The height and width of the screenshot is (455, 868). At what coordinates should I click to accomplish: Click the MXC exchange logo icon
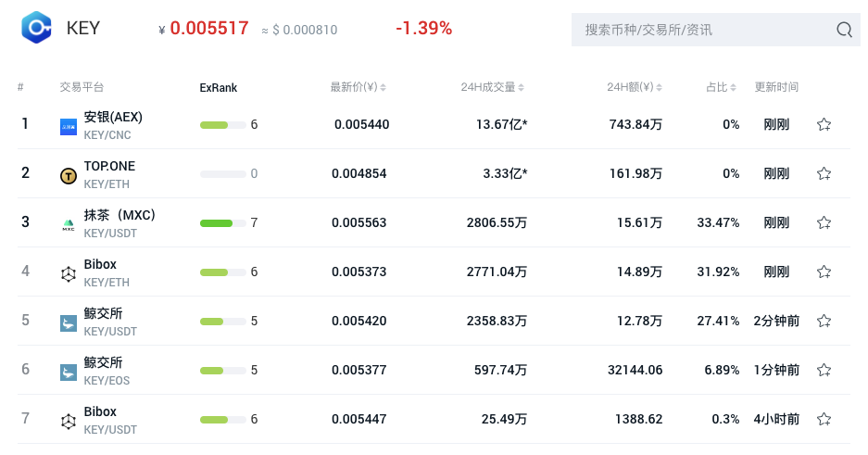(x=69, y=225)
